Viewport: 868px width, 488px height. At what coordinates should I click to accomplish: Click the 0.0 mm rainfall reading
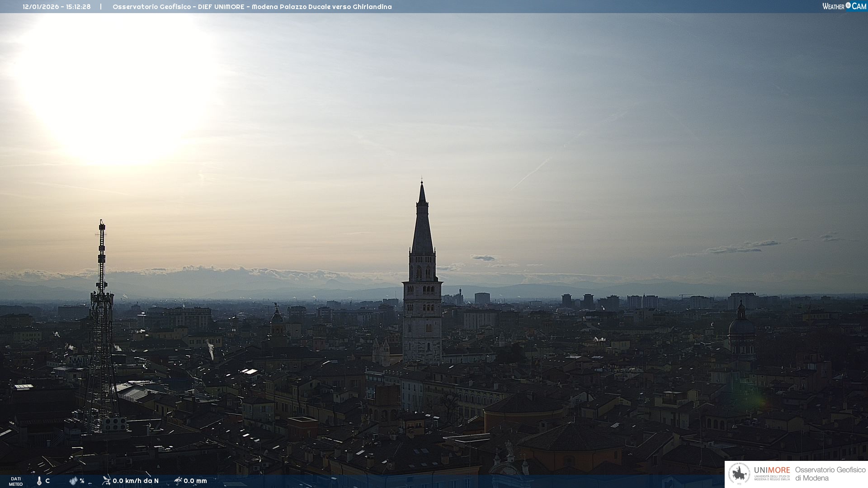coord(195,481)
